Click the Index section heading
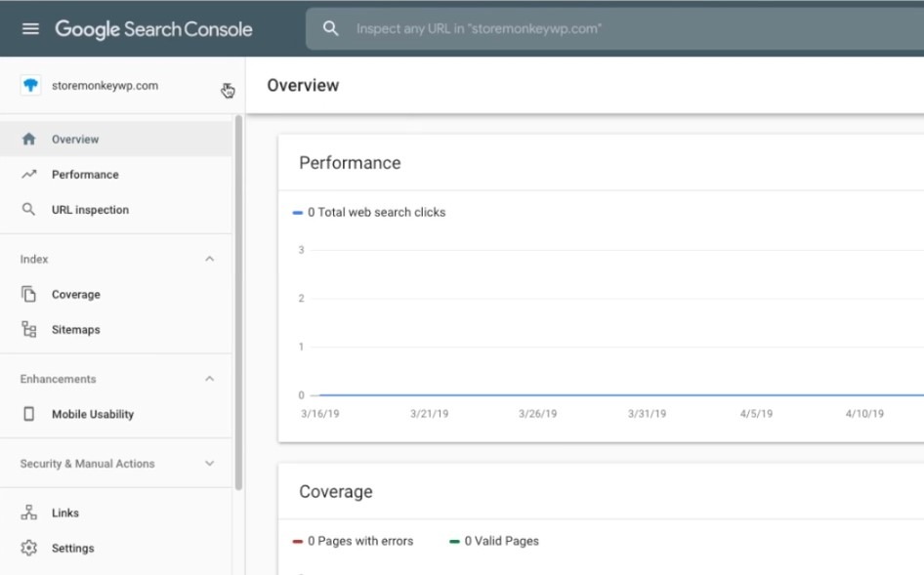 pyautogui.click(x=34, y=260)
